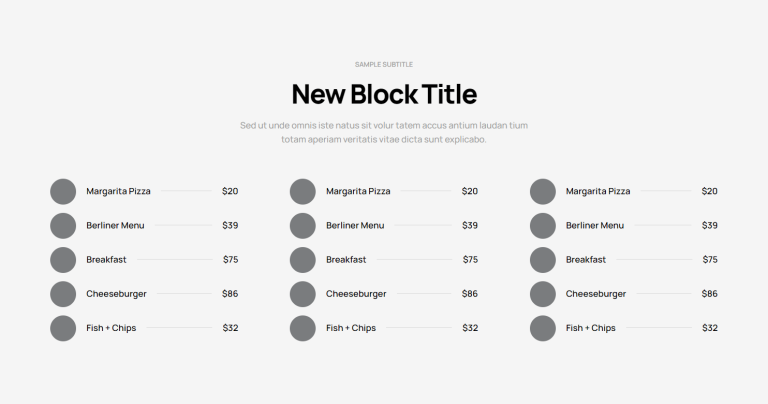Viewport: 768px width, 404px height.
Task: Click the Cheeseburger circle thumbnail in the third column
Action: [x=543, y=294]
